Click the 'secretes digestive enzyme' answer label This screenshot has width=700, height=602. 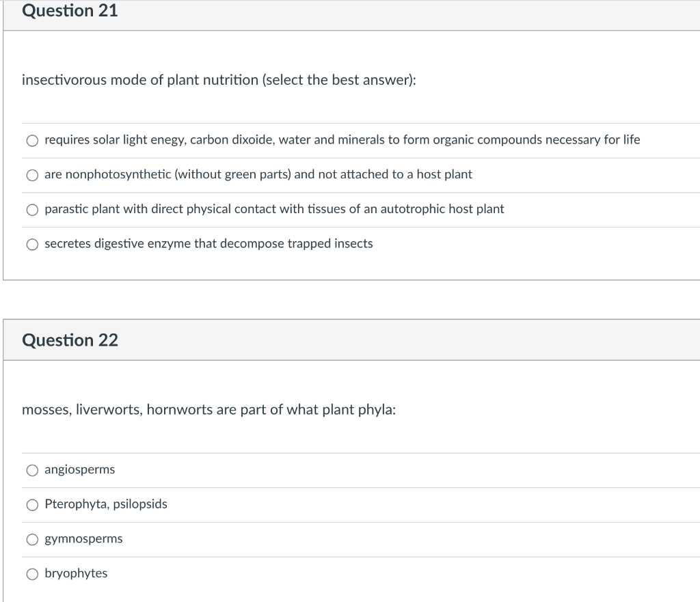(x=208, y=243)
